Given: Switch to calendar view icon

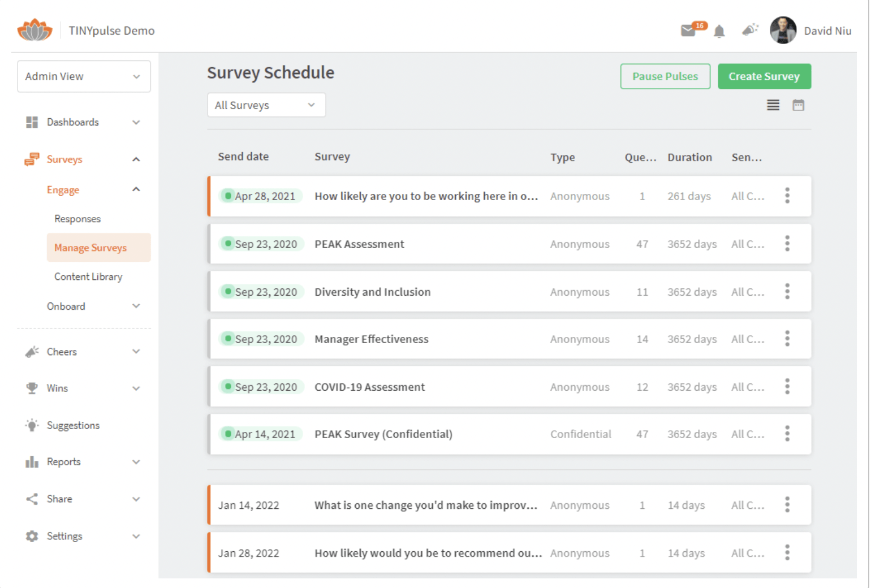Looking at the screenshot, I should [x=798, y=105].
